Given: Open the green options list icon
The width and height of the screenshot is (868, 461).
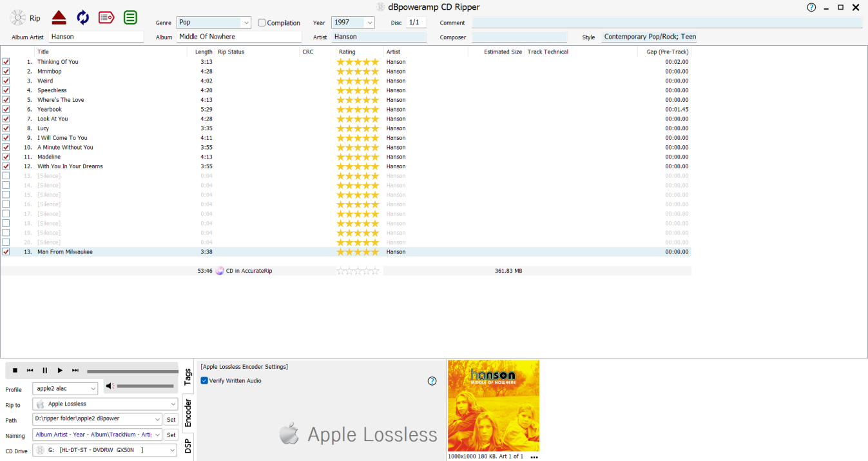Looking at the screenshot, I should [131, 17].
